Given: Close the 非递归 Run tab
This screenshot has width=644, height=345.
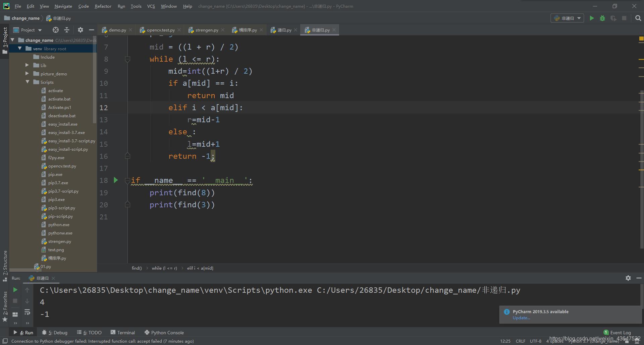Looking at the screenshot, I should pos(53,278).
